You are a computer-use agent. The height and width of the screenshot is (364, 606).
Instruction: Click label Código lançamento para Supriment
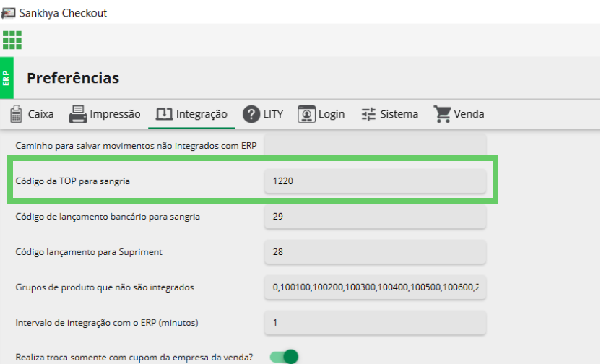tap(89, 252)
